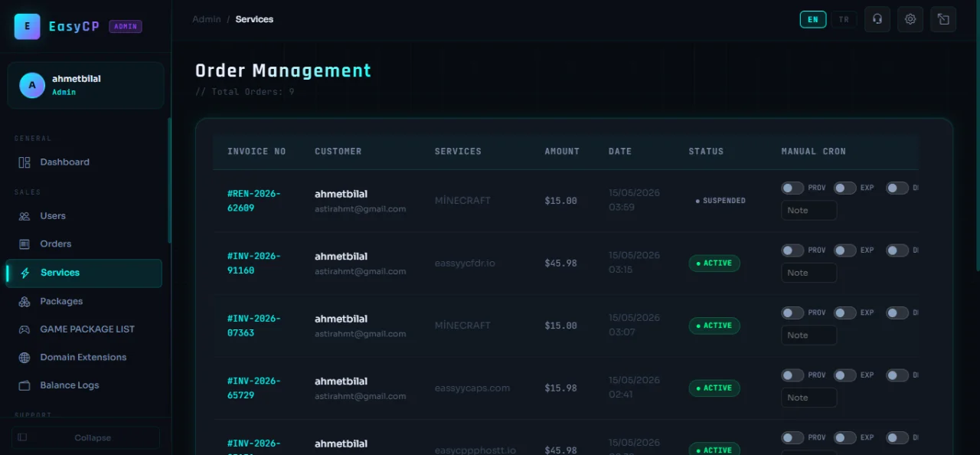This screenshot has width=980, height=455.
Task: Click the SUSPENDED status badge
Action: click(x=720, y=201)
